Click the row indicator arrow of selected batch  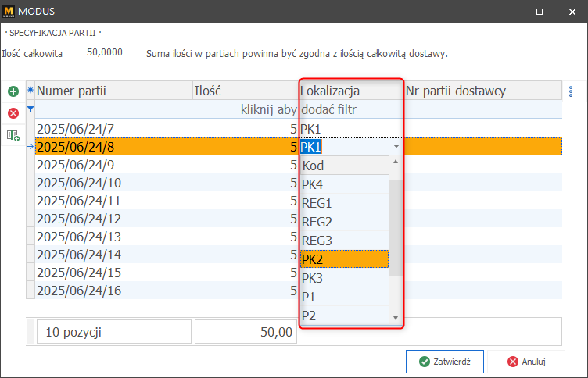[x=30, y=147]
